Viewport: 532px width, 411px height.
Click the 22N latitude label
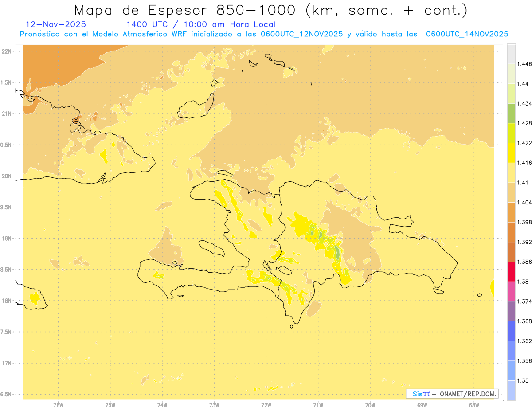pyautogui.click(x=7, y=51)
